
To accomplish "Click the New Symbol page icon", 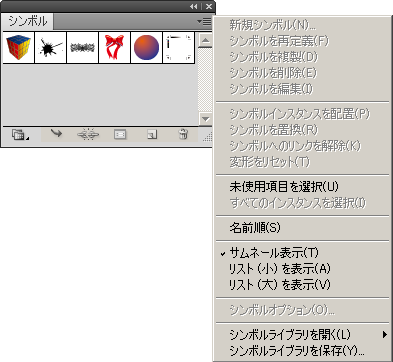I will 152,135.
